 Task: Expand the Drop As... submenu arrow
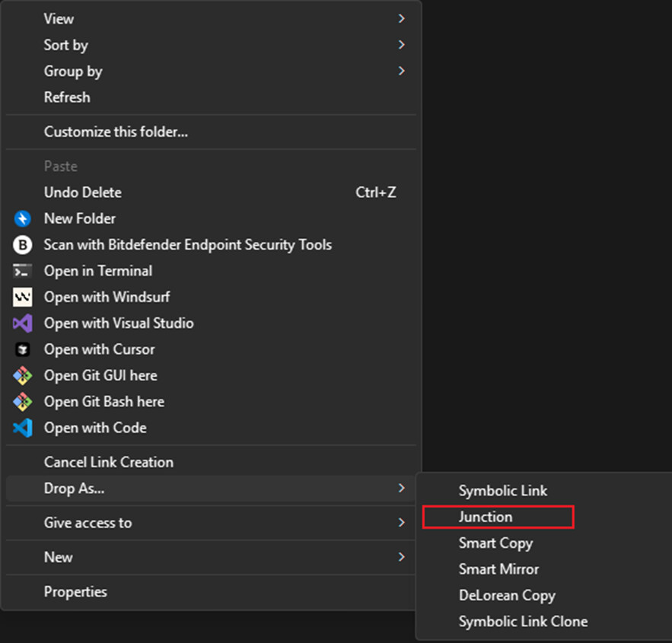click(x=401, y=488)
